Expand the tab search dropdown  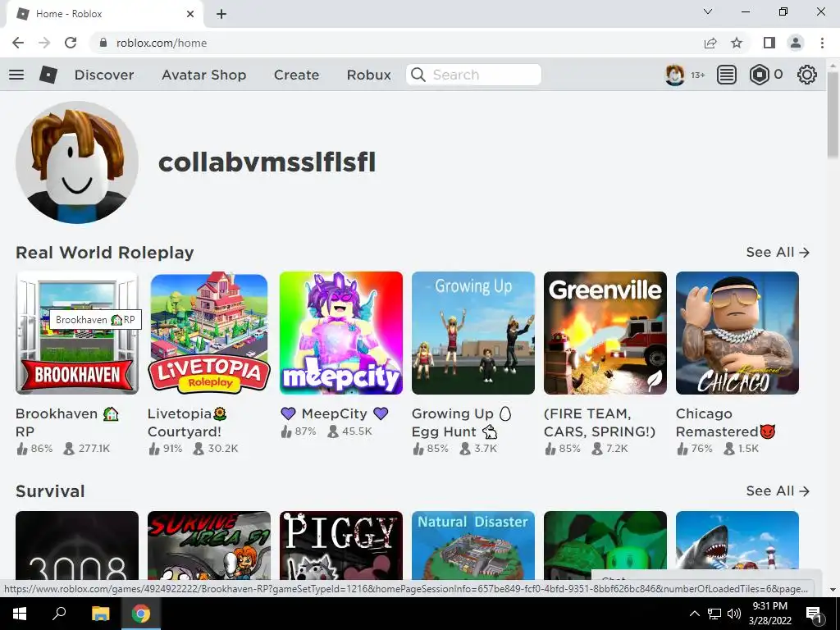pyautogui.click(x=708, y=11)
